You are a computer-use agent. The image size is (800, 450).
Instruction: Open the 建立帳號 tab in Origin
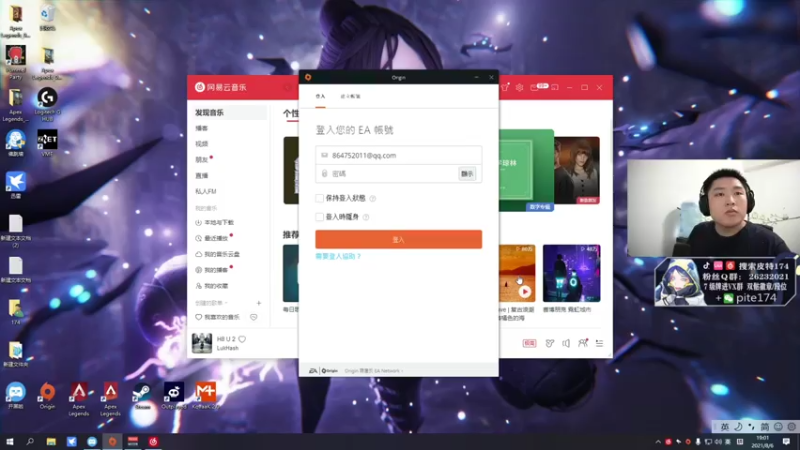pyautogui.click(x=350, y=96)
